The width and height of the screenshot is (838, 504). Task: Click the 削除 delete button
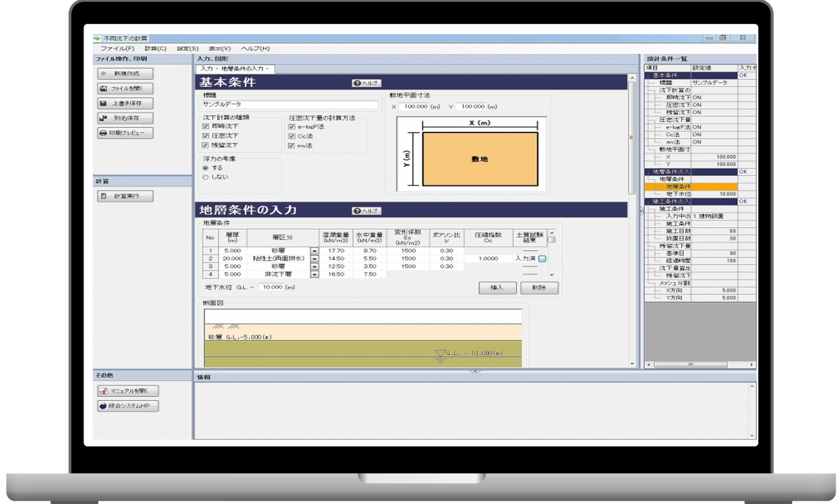click(x=539, y=288)
